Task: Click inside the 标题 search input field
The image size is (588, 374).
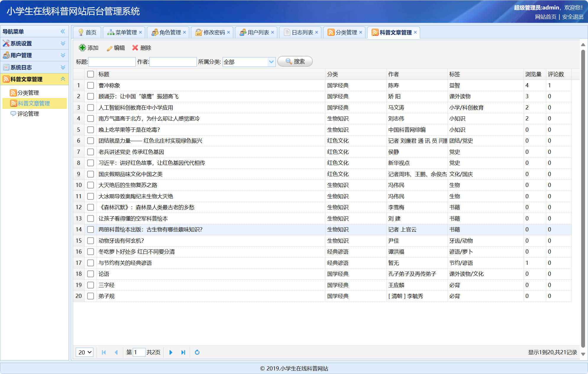Action: tap(112, 62)
